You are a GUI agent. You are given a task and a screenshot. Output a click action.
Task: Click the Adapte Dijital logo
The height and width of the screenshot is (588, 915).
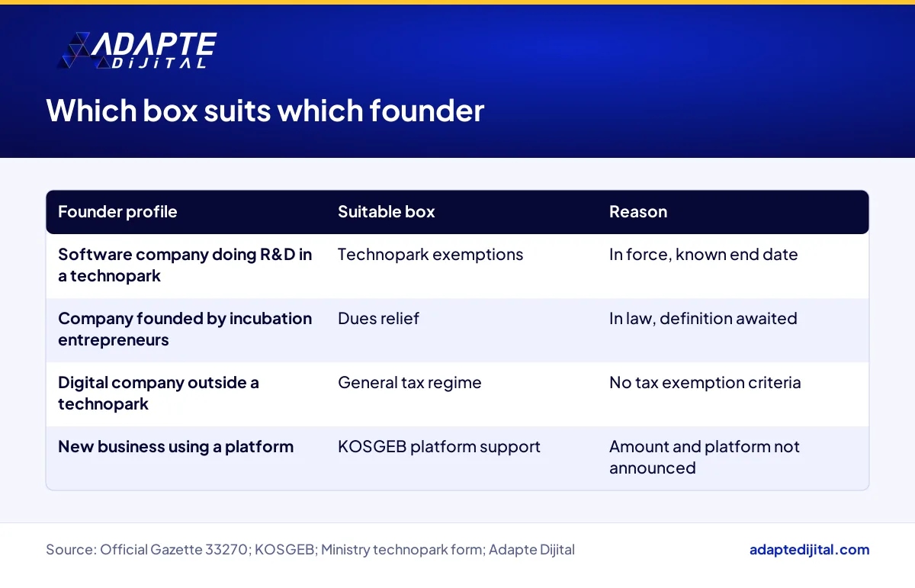click(137, 51)
